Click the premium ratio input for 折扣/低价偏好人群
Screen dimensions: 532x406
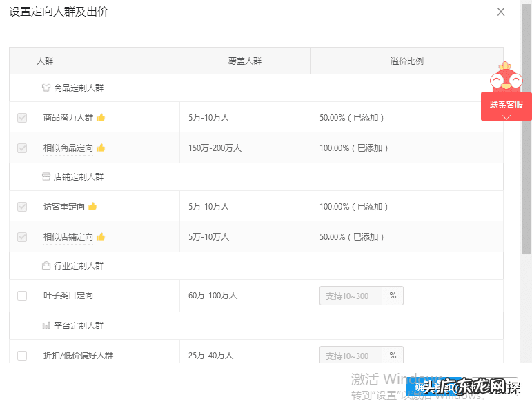[351, 355]
